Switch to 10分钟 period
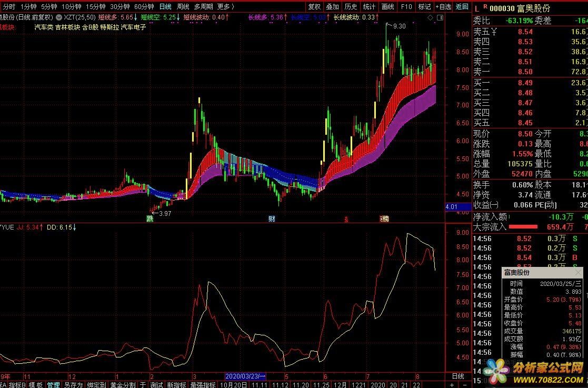Image resolution: width=588 pixels, height=388 pixels. point(71,6)
